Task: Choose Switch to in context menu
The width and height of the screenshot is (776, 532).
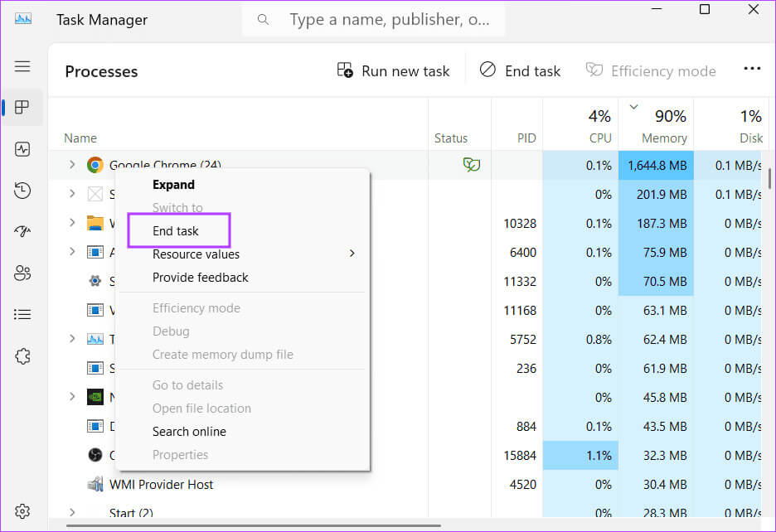Action: [x=177, y=208]
